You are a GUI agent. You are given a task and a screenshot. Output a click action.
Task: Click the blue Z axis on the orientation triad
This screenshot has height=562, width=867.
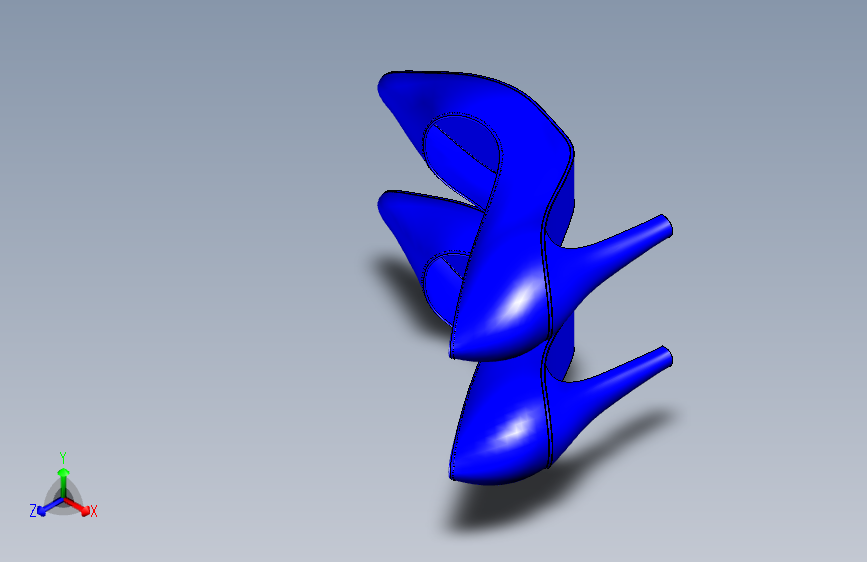pyautogui.click(x=50, y=507)
